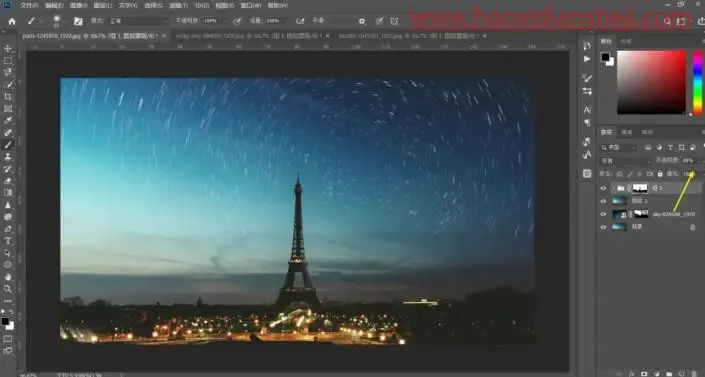Select the Hand tool

click(8, 277)
